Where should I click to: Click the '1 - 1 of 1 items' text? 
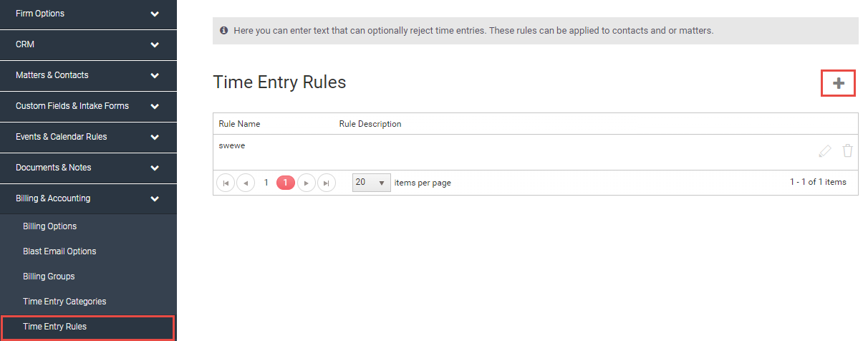(x=818, y=182)
